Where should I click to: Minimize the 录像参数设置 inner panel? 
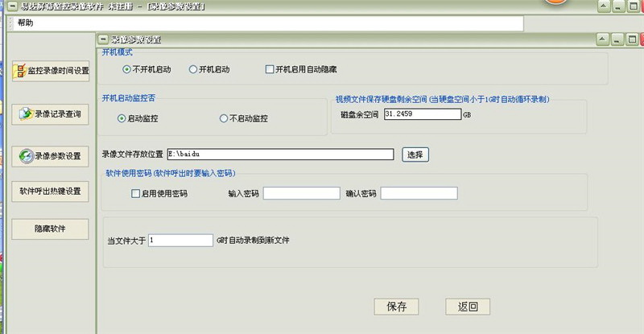[x=617, y=39]
